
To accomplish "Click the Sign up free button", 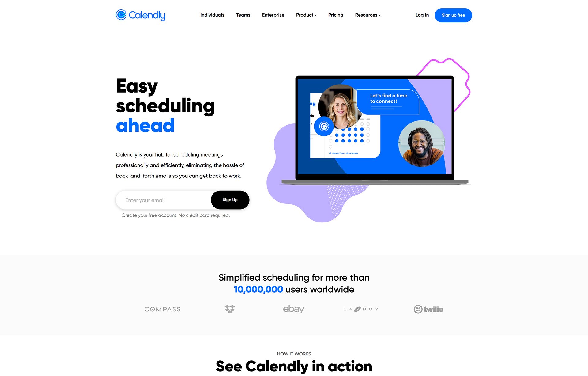I will 453,15.
